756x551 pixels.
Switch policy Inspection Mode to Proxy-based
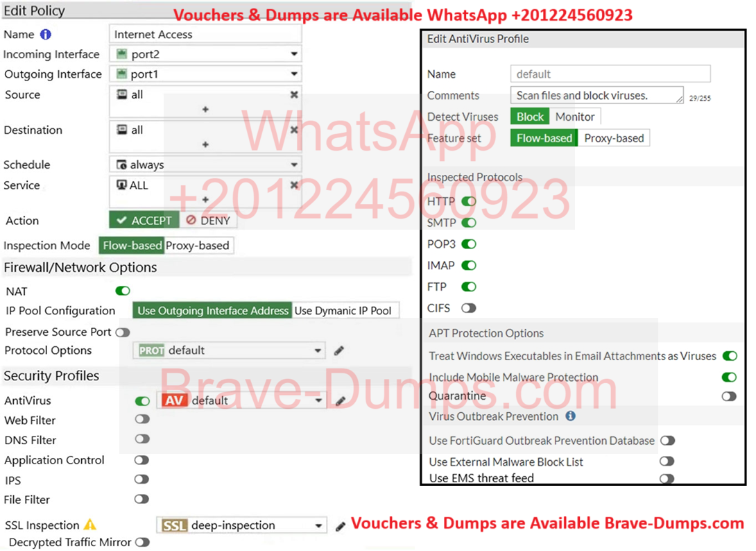197,246
